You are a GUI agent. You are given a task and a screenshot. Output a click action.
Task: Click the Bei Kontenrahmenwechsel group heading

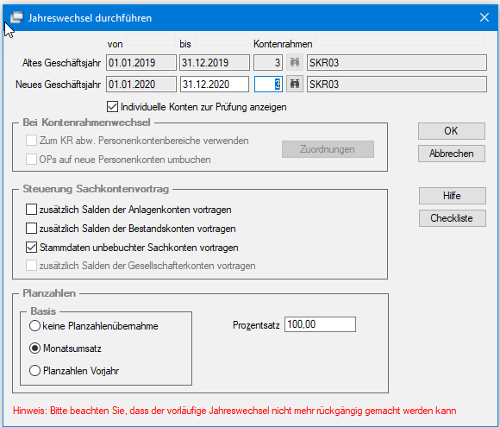86,122
